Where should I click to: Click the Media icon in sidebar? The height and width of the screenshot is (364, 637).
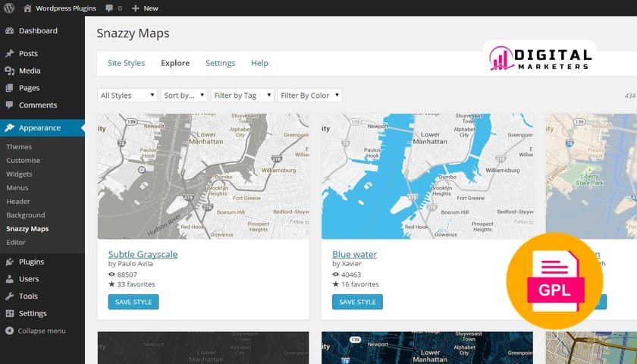(10, 71)
